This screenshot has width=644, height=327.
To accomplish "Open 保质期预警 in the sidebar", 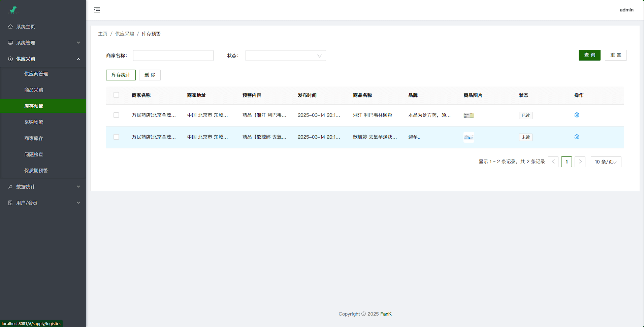I will tap(36, 171).
